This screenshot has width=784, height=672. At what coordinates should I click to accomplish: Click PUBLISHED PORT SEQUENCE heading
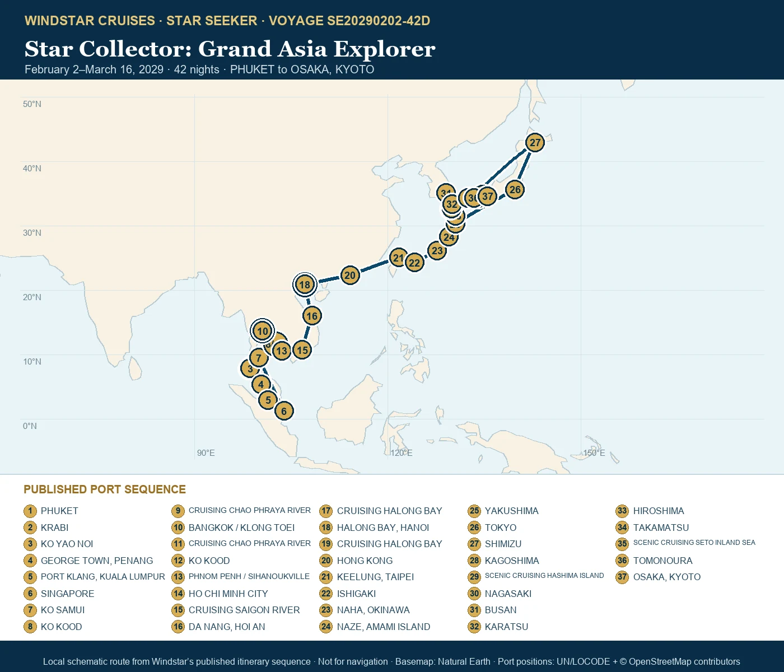point(105,489)
